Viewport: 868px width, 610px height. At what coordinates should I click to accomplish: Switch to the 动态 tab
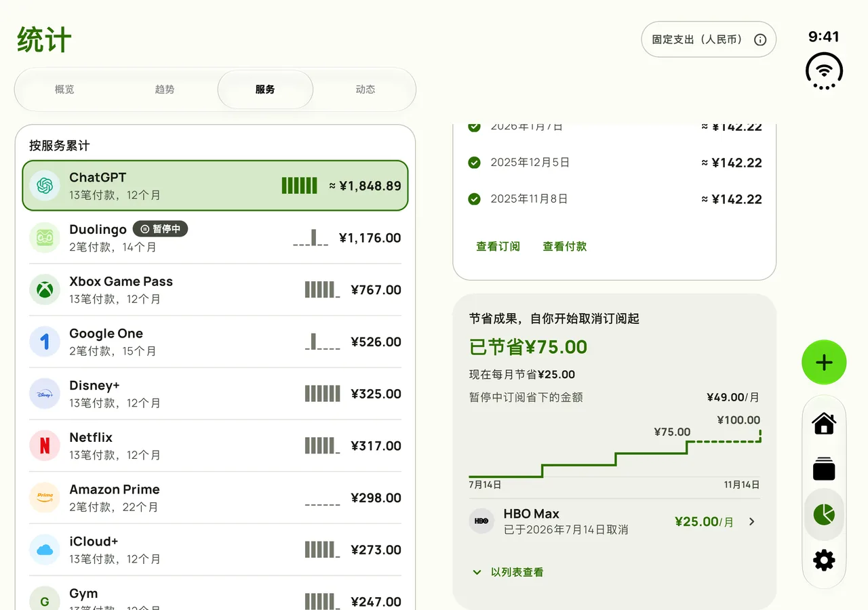pyautogui.click(x=366, y=89)
